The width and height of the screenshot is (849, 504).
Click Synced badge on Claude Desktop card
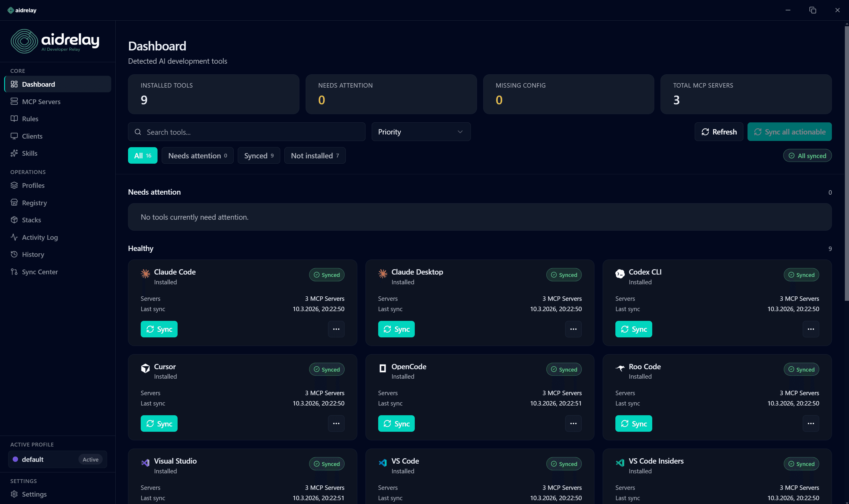(564, 275)
